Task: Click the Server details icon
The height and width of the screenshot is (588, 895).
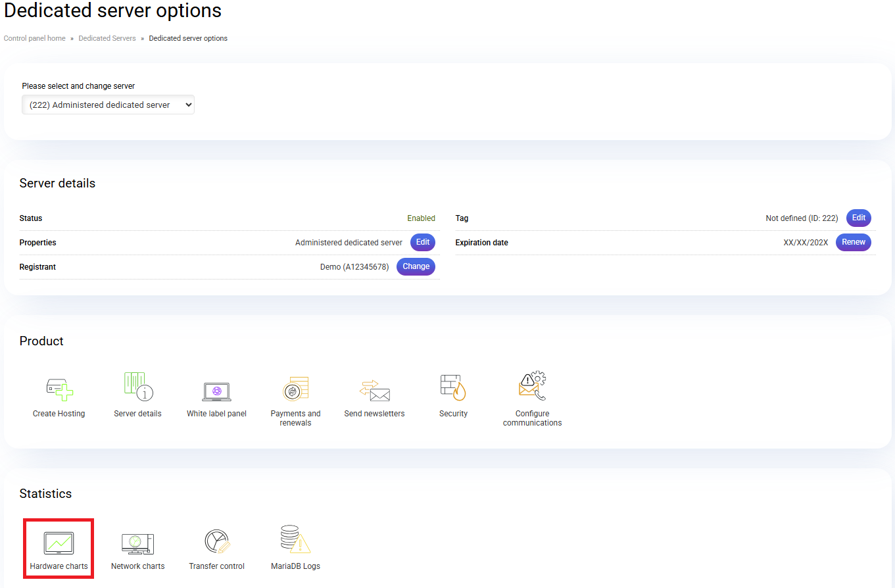Action: [x=138, y=387]
